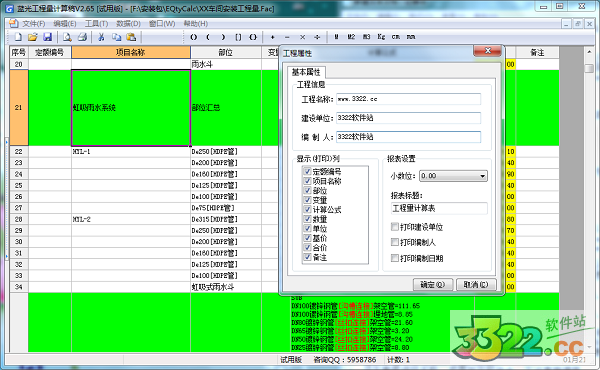Insert unit M3 from toolbar
Viewport: 600px width, 370px height.
tap(366, 37)
